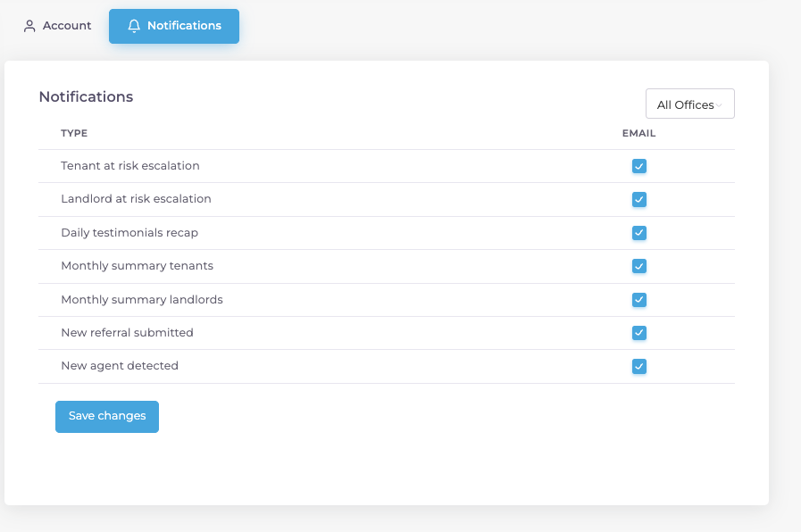
Task: Open the Account tab
Action: click(57, 26)
